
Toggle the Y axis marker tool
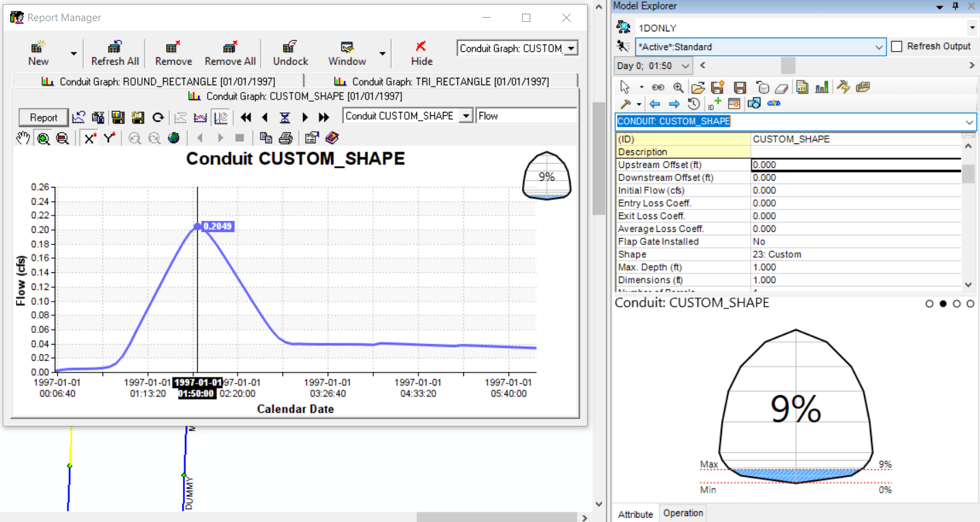click(x=109, y=139)
